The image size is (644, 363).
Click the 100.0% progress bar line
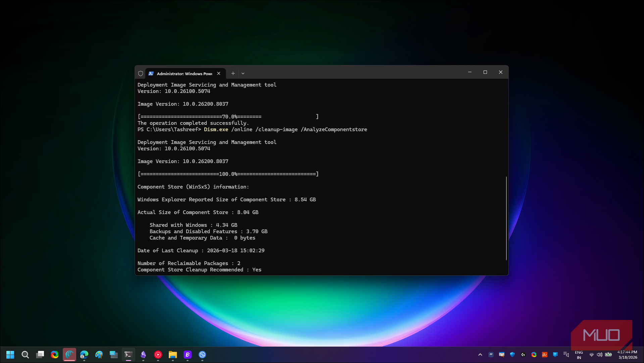click(x=228, y=174)
